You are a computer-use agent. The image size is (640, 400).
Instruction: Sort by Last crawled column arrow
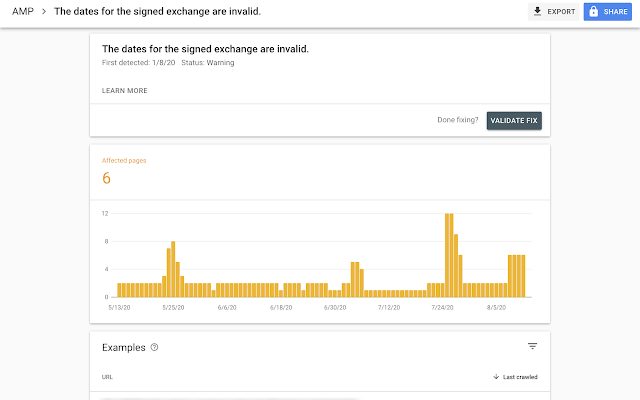(496, 377)
